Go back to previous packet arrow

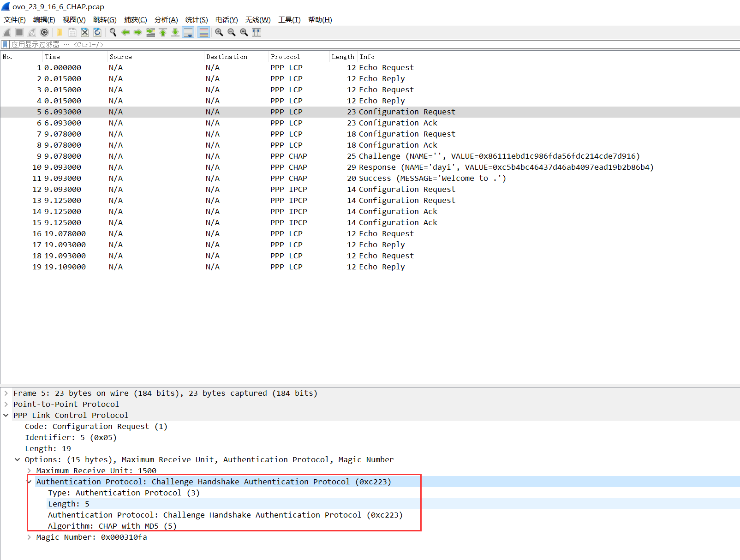(x=125, y=32)
